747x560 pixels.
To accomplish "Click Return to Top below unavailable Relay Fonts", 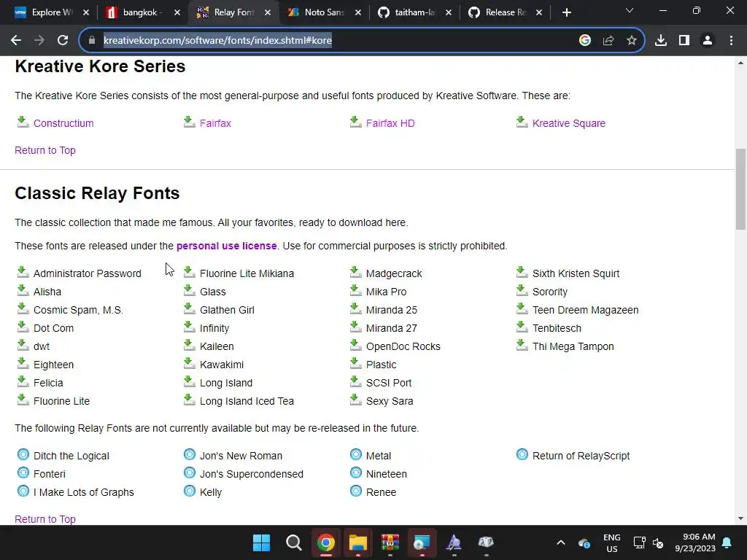I will [45, 519].
